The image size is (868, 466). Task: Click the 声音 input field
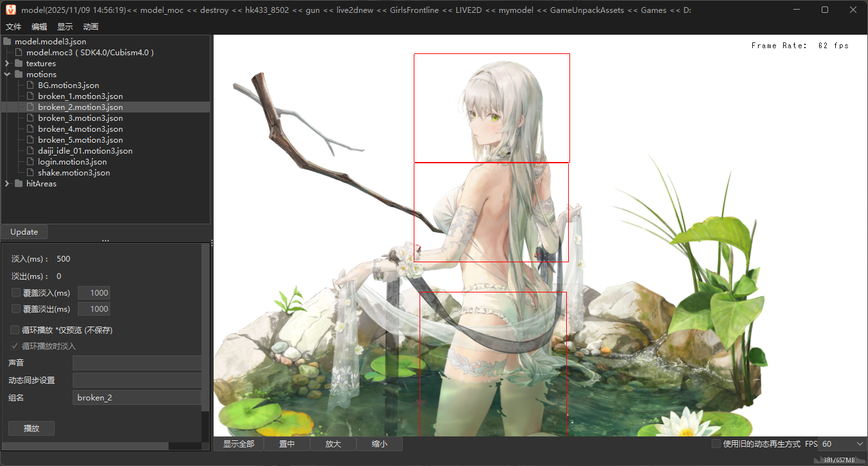click(137, 363)
